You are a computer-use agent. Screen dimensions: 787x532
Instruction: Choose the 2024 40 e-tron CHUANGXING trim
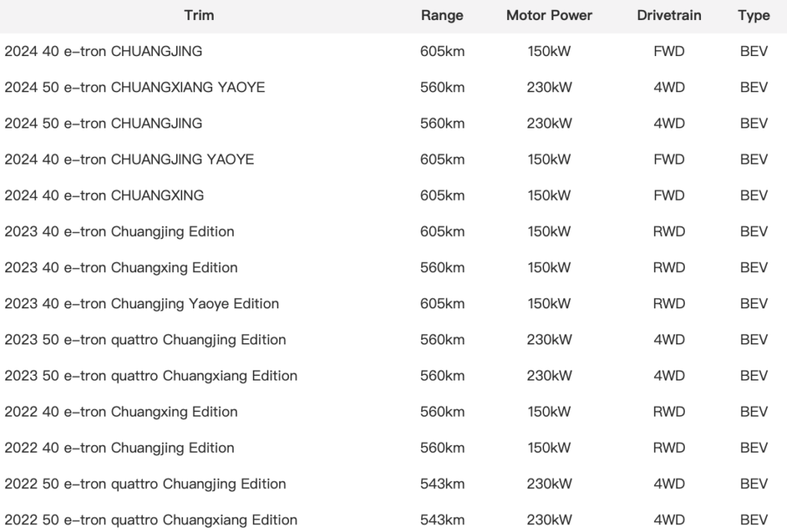click(x=105, y=196)
